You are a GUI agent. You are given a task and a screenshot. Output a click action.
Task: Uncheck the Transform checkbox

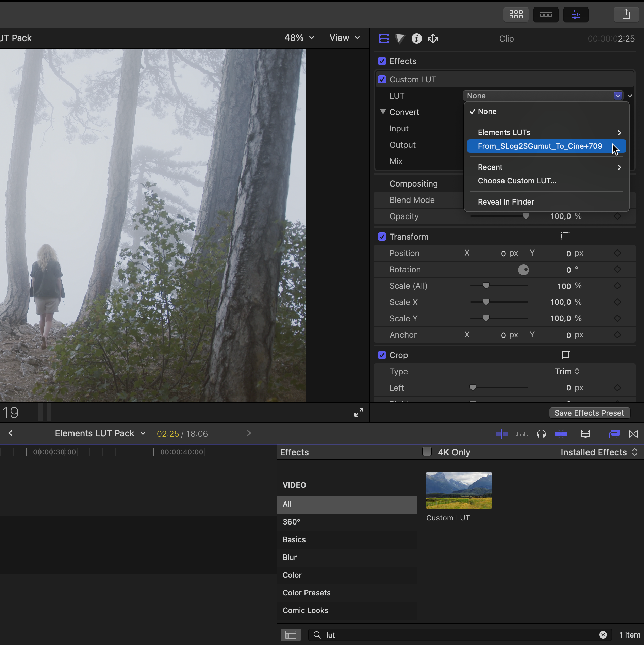click(382, 237)
